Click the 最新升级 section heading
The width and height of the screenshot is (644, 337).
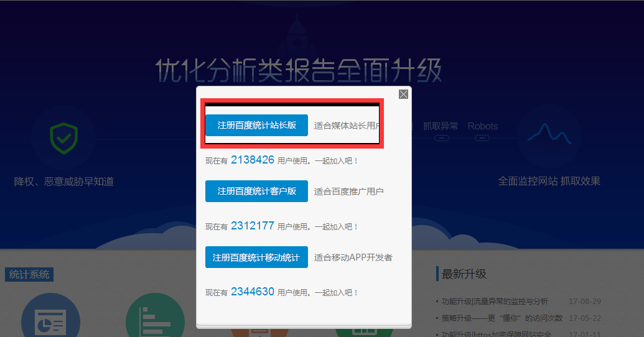click(464, 274)
